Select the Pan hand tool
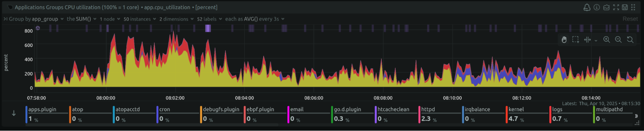 pyautogui.click(x=564, y=40)
